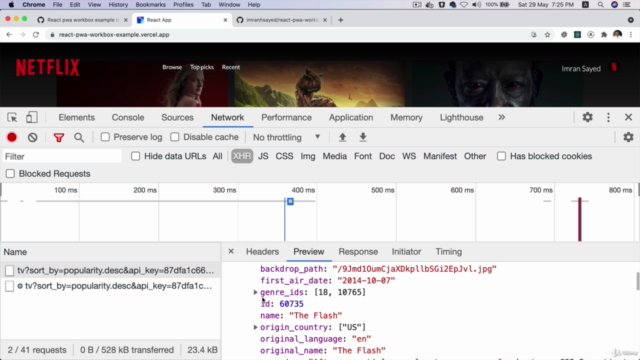The width and height of the screenshot is (640, 360).
Task: Stop recording network log
Action: pos(12,138)
